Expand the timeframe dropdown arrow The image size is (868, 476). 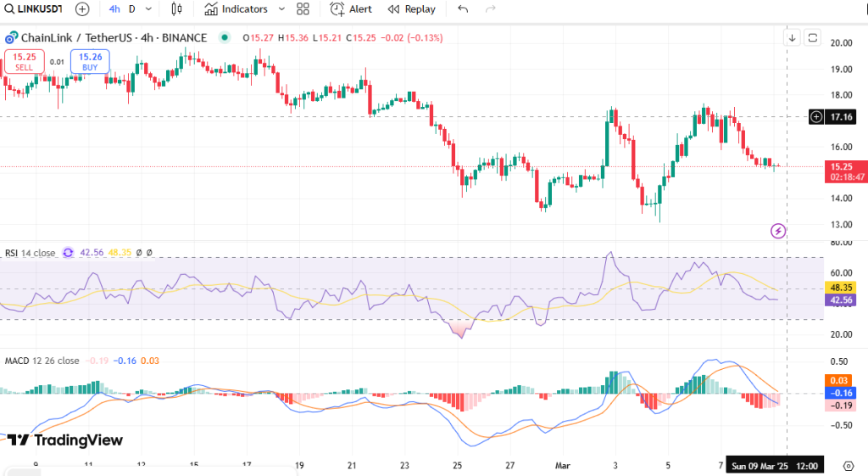pos(148,8)
